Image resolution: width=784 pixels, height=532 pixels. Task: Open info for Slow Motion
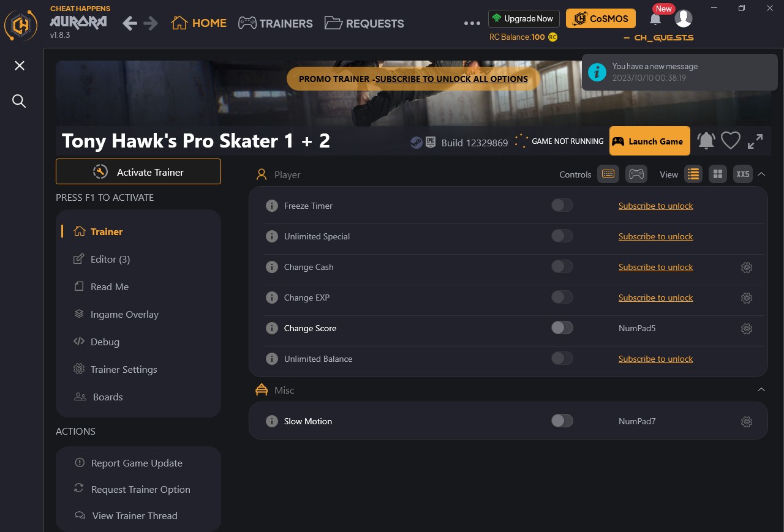(272, 421)
